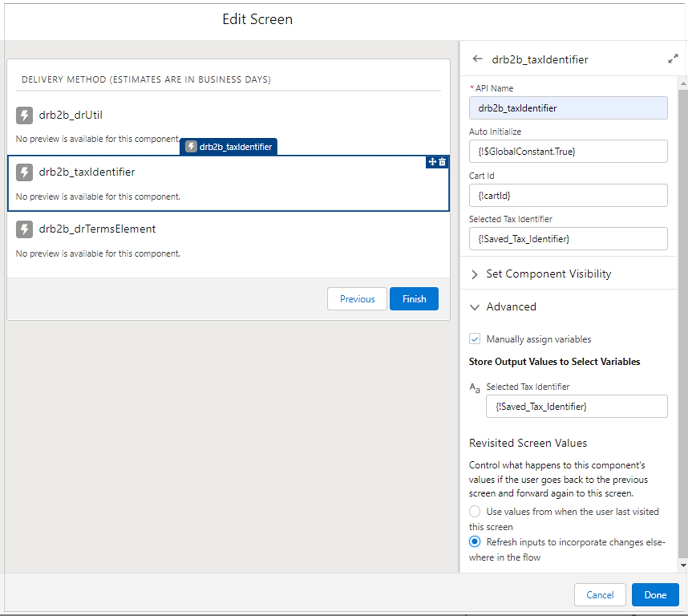Viewport: 688px width, 616px height.
Task: Click the Cancel button
Action: coord(600,595)
